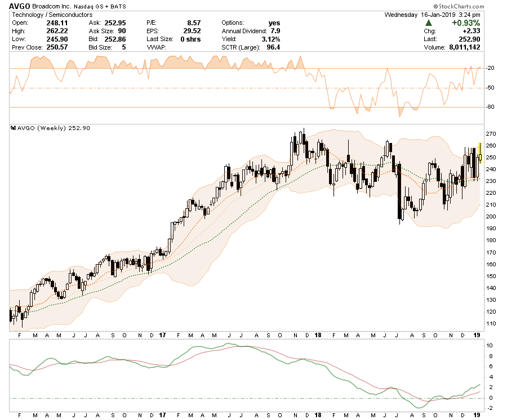Click the EPS value 29.52
Screen dimensions: 507x420
coord(192,31)
